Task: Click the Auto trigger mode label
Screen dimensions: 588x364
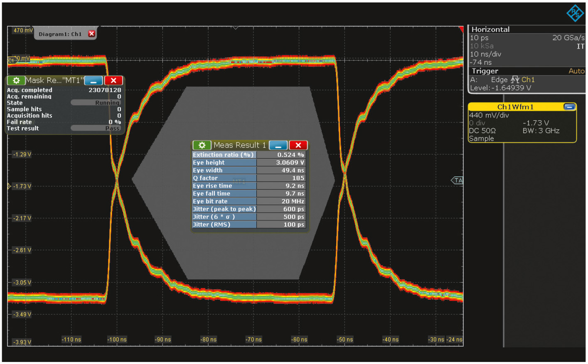Action: pyautogui.click(x=576, y=71)
